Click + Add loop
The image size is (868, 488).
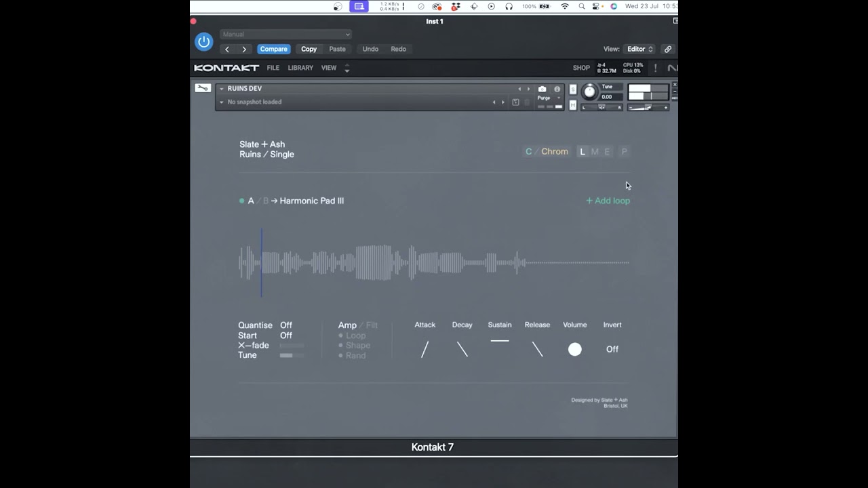click(x=608, y=201)
